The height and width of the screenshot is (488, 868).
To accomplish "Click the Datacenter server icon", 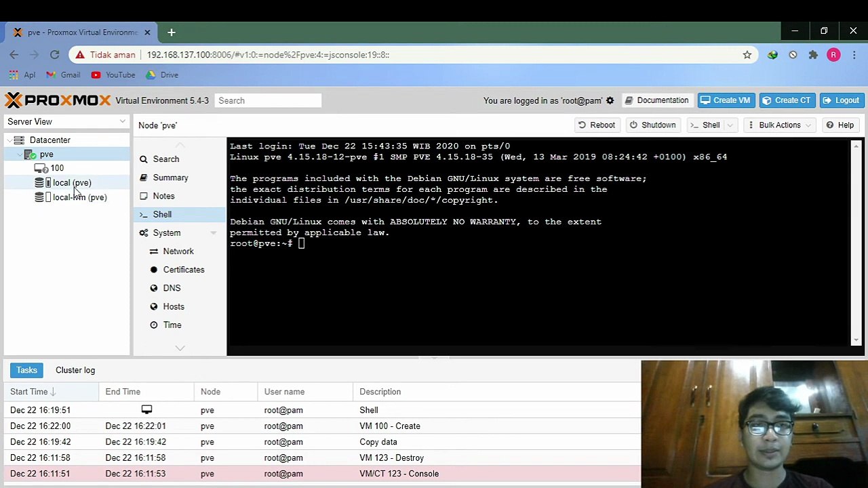I will tap(19, 140).
